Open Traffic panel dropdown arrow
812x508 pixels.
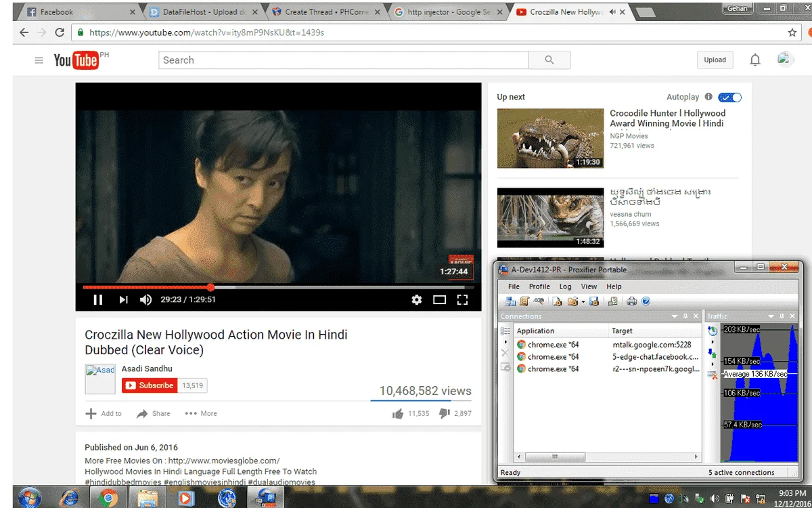pos(771,316)
